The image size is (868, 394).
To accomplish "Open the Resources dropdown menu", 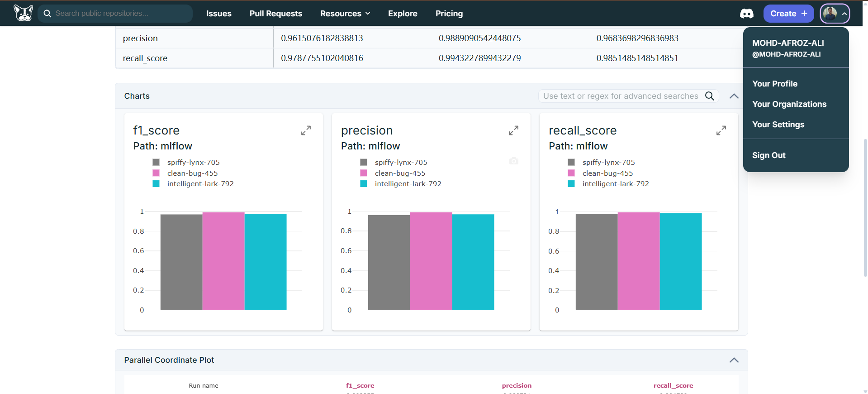I will pyautogui.click(x=345, y=14).
